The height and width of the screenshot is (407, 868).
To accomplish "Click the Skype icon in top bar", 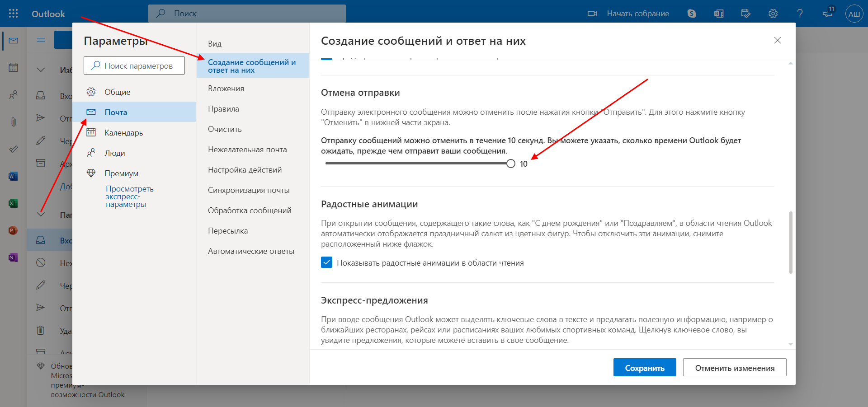I will tap(692, 14).
